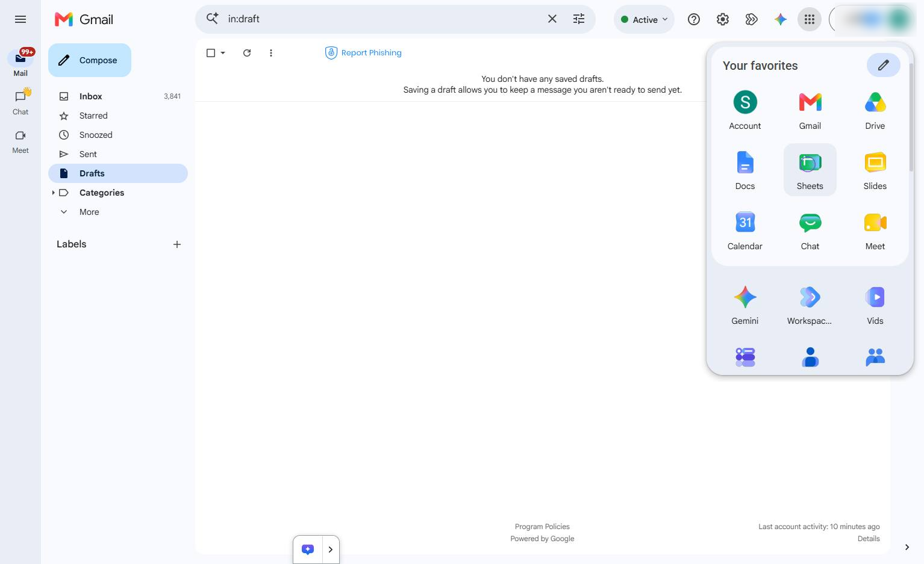Viewport: 924px width, 564px height.
Task: Open the select dropdown arrow
Action: click(x=223, y=53)
